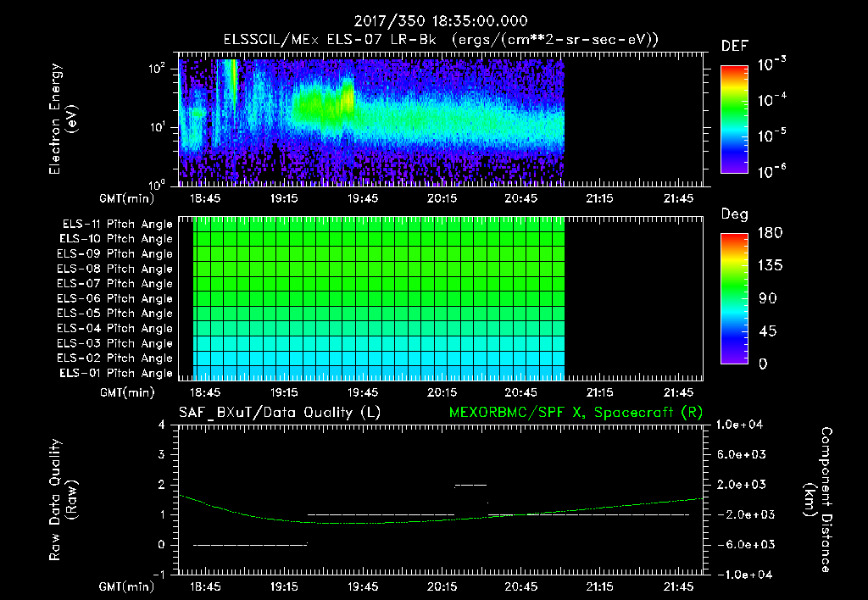Select the ELS-05 Pitch Angle row label
Image resolution: width=868 pixels, height=600 pixels.
tap(115, 314)
